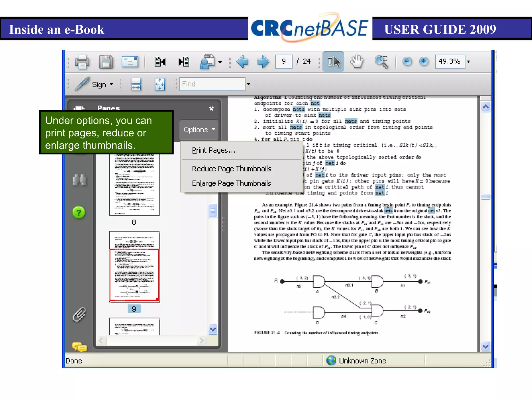Select the Hand pan tool
532x399 pixels.
click(357, 62)
